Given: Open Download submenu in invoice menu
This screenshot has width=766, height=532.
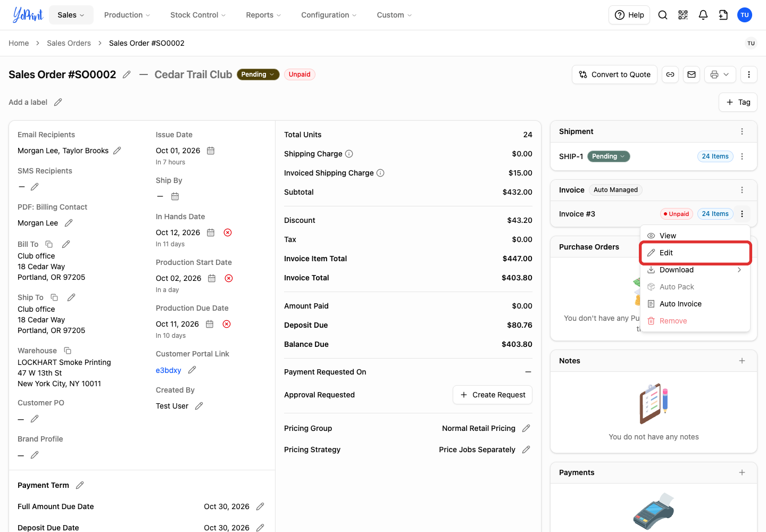Looking at the screenshot, I should point(695,270).
